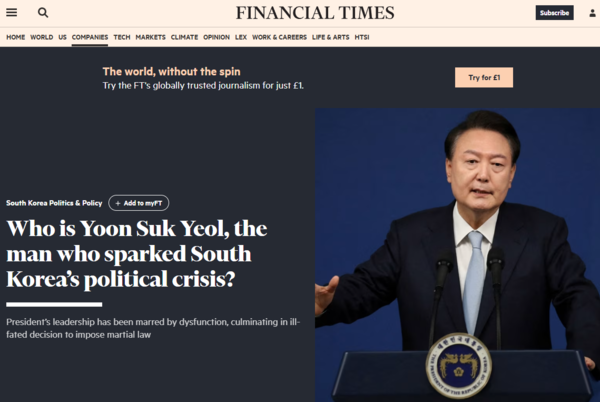
Task: Click the Yoon Suk Yeol article photo
Action: pyautogui.click(x=457, y=255)
